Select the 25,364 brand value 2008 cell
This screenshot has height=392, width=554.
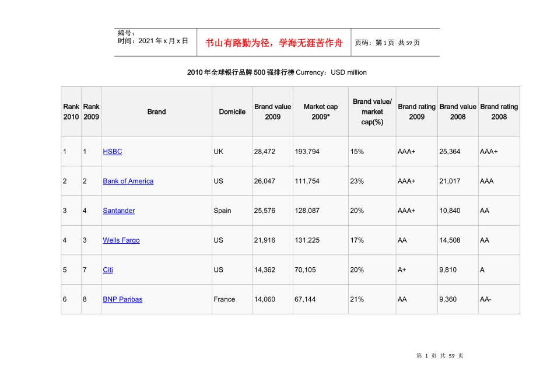click(458, 152)
